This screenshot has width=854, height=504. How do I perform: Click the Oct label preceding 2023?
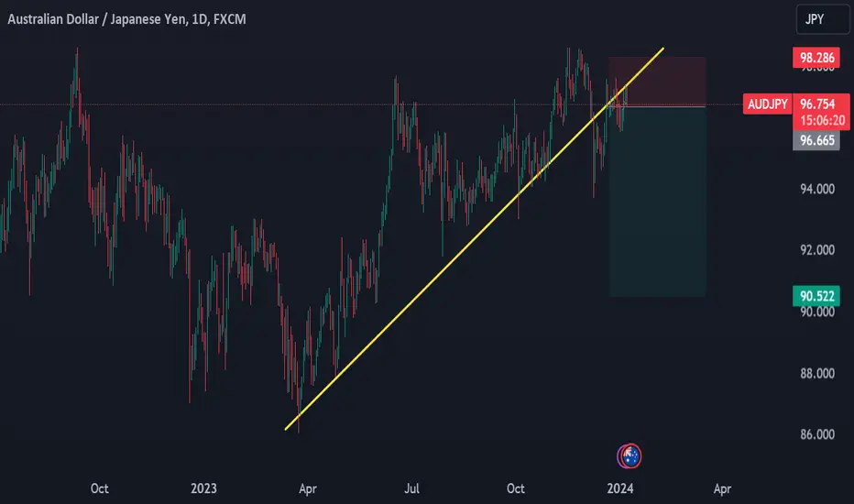[x=99, y=488]
